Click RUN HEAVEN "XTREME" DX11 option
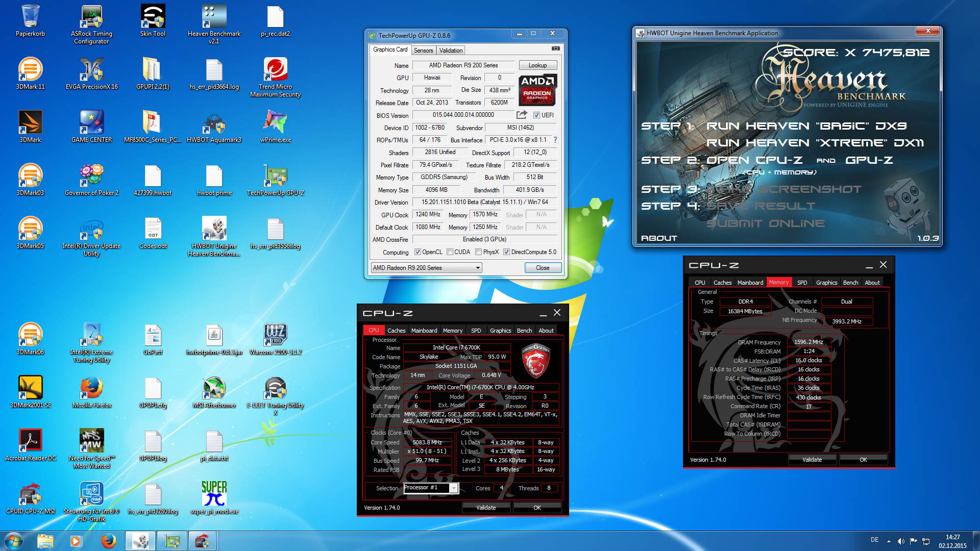The height and width of the screenshot is (551, 980). [x=815, y=143]
